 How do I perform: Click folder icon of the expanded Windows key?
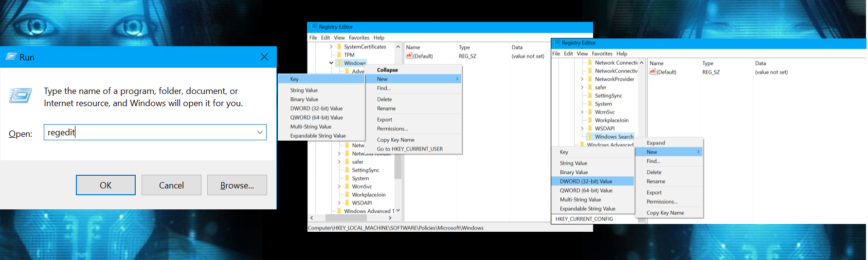coord(339,63)
